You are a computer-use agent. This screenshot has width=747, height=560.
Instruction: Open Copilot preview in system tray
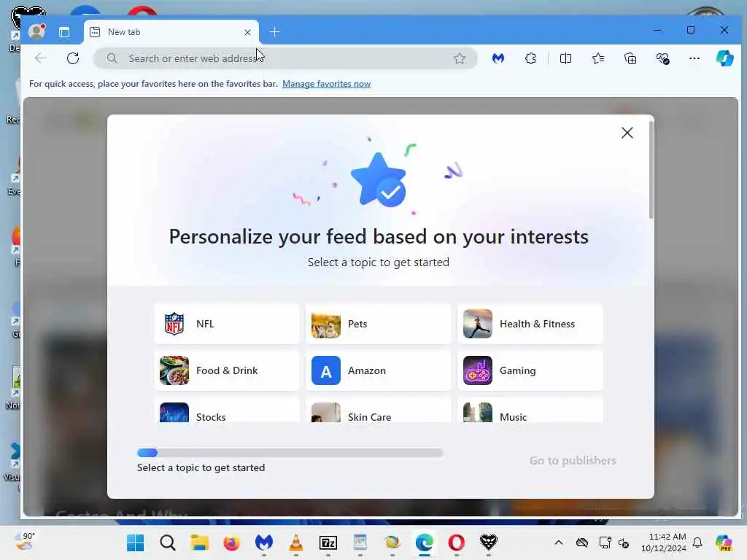point(724,542)
